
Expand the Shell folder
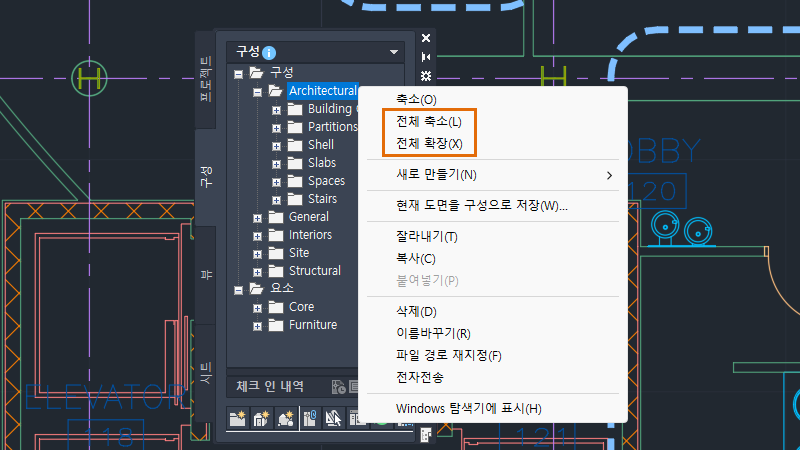coord(276,146)
